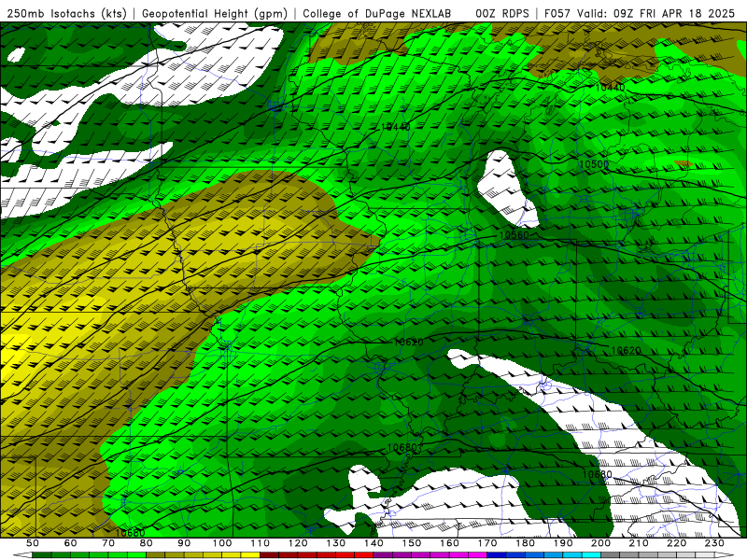Click the 220 value on the color scale
Screen dimensions: 747x560
676,543
